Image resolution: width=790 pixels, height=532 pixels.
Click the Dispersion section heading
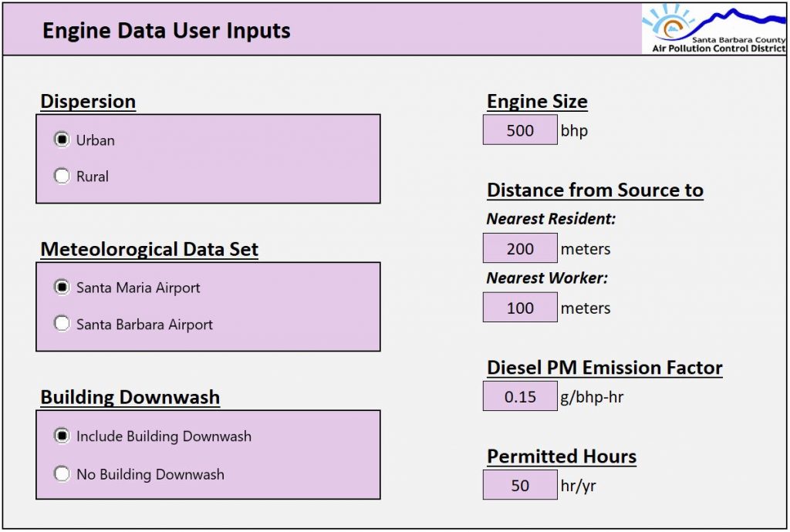[88, 102]
